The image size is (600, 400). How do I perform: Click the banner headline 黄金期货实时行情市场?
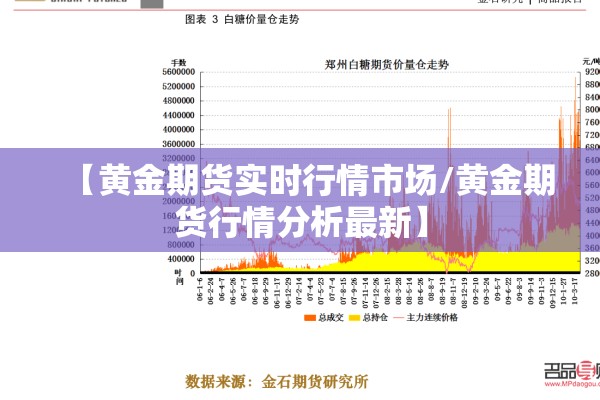[x=268, y=180]
